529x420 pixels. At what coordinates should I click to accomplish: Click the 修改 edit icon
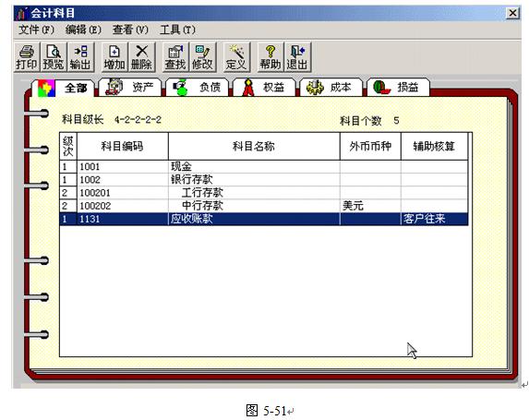[x=202, y=56]
